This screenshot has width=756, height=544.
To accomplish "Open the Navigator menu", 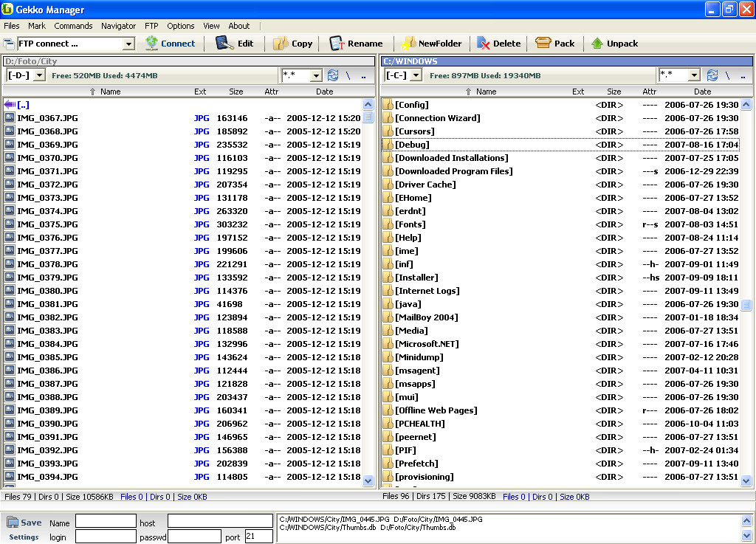I will coord(118,26).
